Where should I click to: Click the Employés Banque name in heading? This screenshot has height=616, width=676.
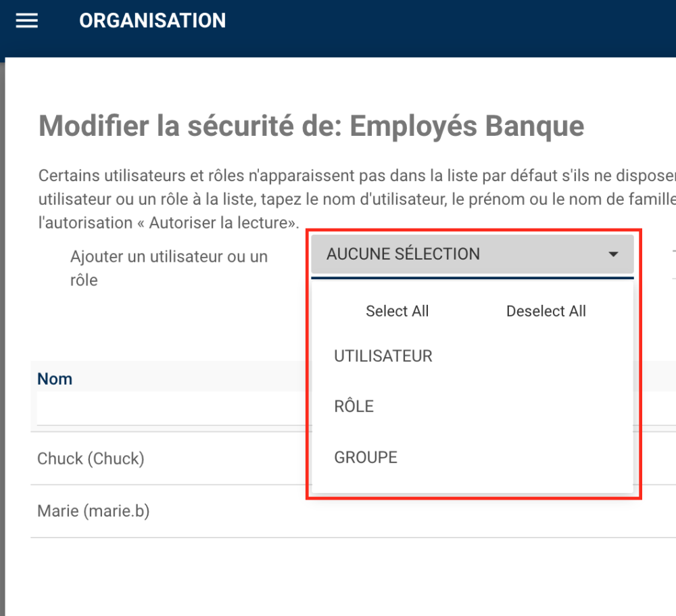pos(466,126)
